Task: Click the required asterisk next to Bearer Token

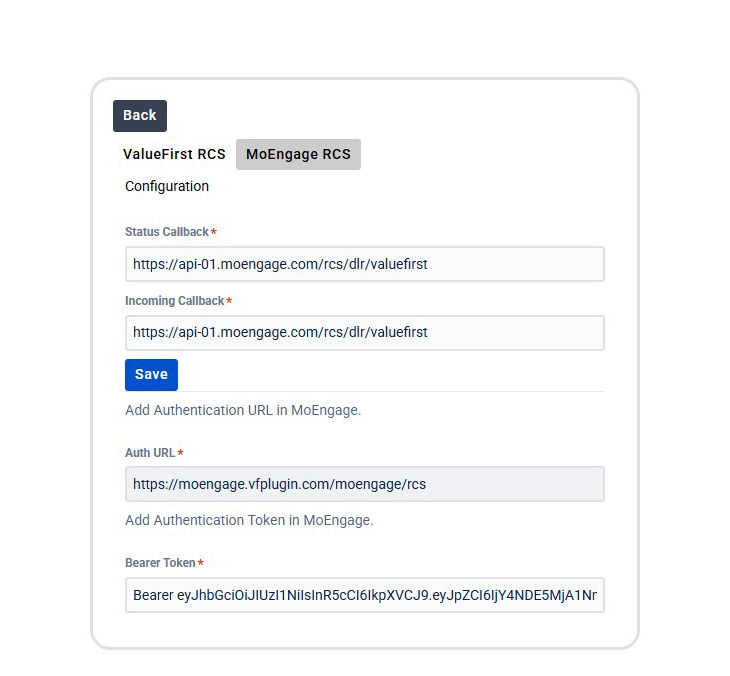Action: [200, 563]
